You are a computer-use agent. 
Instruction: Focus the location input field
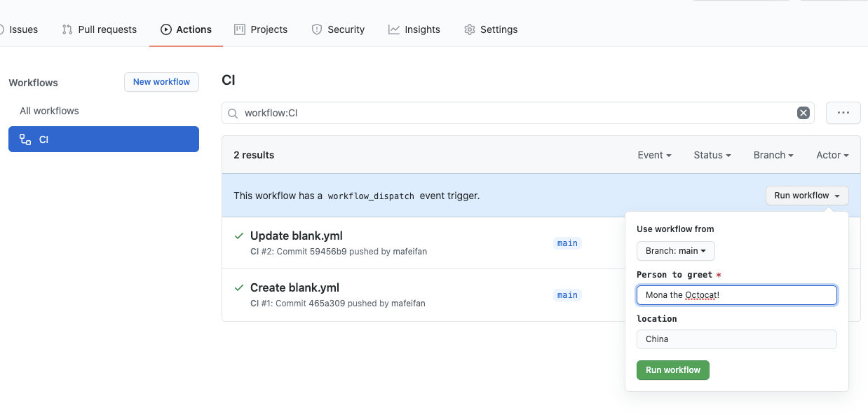[736, 339]
